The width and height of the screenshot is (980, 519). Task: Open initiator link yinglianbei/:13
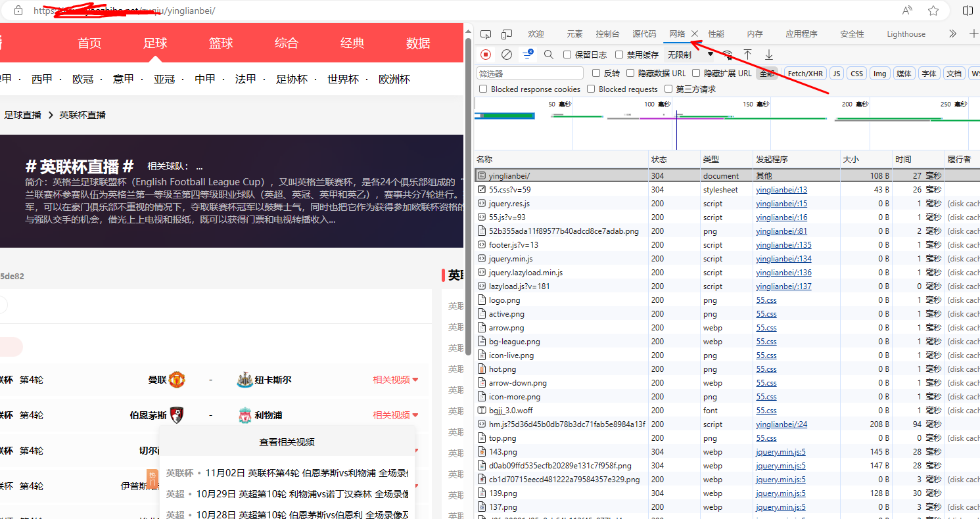(x=782, y=190)
